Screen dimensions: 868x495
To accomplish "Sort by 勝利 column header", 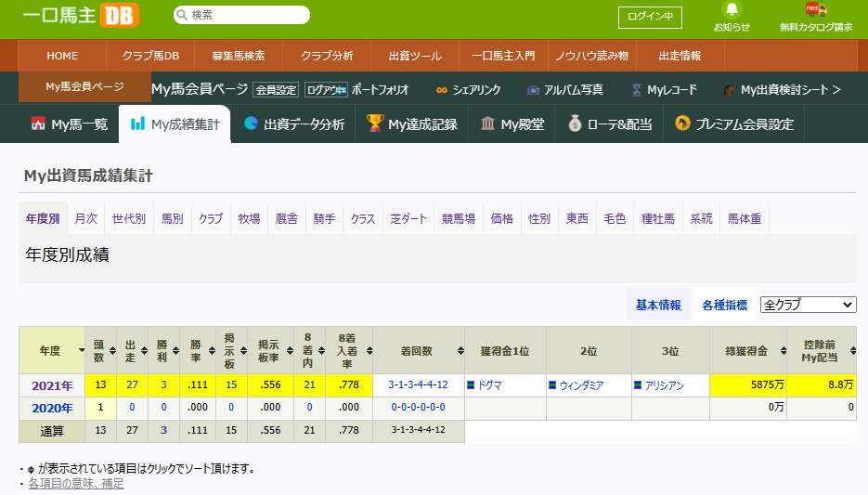I will pyautogui.click(x=164, y=350).
